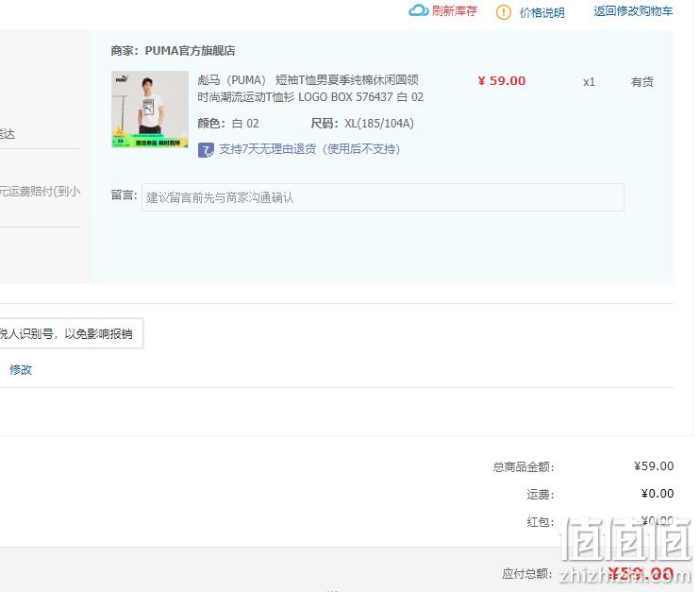Click the 应付总额 label

pos(527,574)
